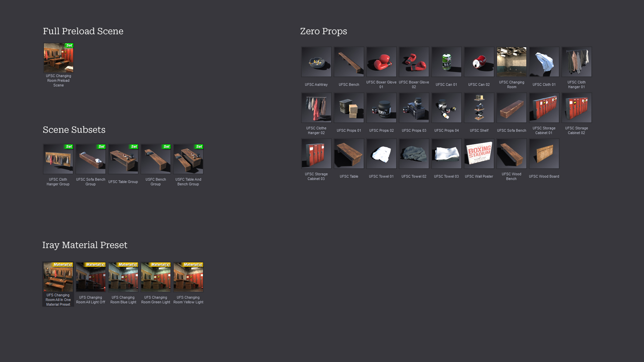Screen dimensions: 644x362
Task: Select USFC Table And Bench Group set
Action: pos(188,159)
